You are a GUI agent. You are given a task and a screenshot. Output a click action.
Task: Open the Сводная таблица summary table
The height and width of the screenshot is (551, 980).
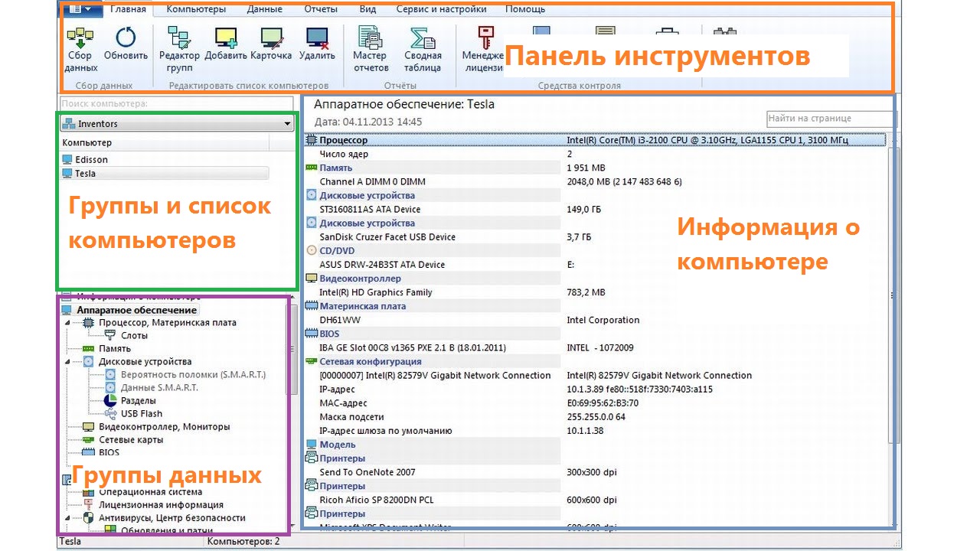coord(423,38)
